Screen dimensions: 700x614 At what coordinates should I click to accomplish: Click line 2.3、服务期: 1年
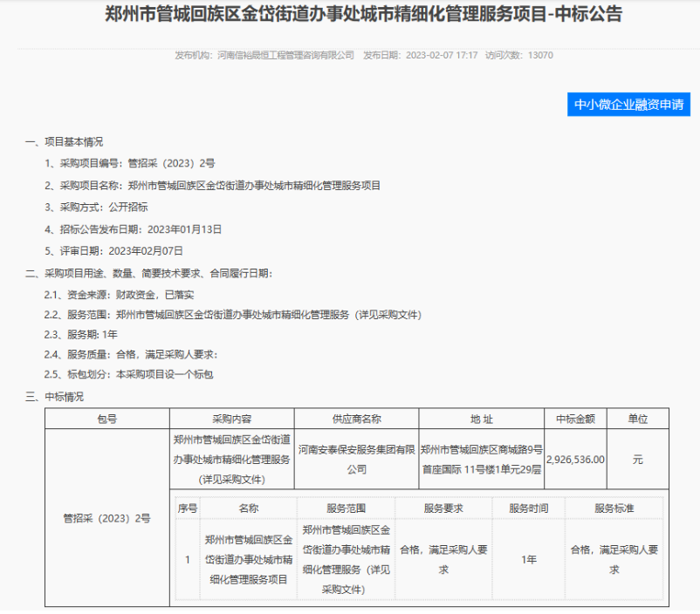coord(81,334)
